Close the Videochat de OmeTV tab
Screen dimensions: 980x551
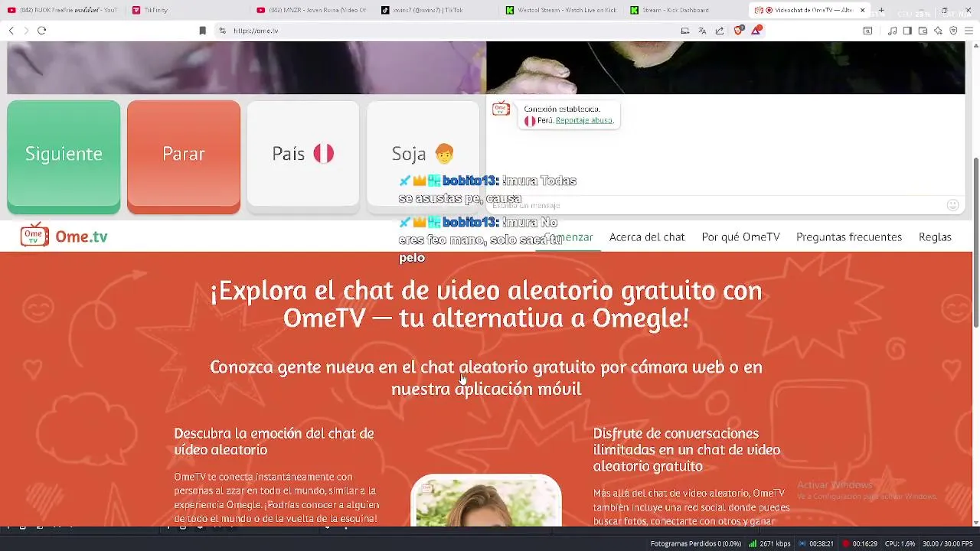863,10
